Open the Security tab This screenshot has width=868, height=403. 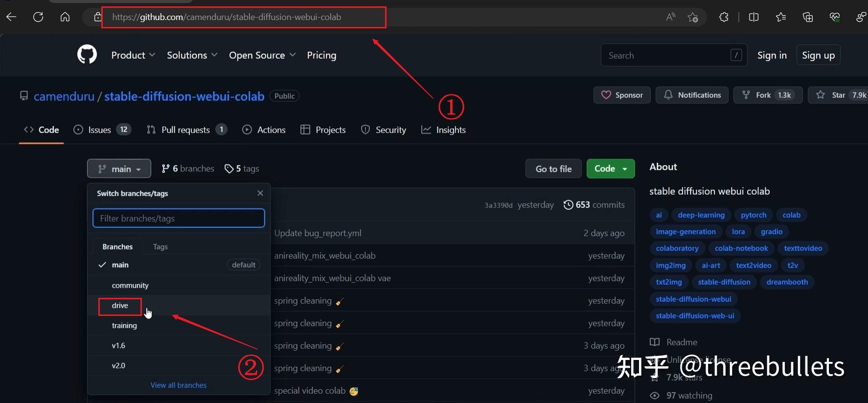point(384,130)
